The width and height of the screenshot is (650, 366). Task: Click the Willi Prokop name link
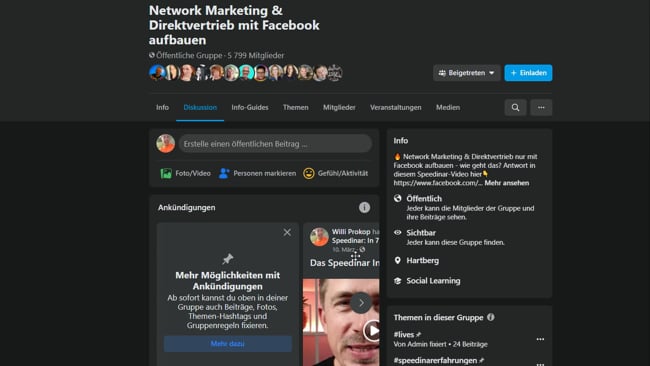click(351, 232)
